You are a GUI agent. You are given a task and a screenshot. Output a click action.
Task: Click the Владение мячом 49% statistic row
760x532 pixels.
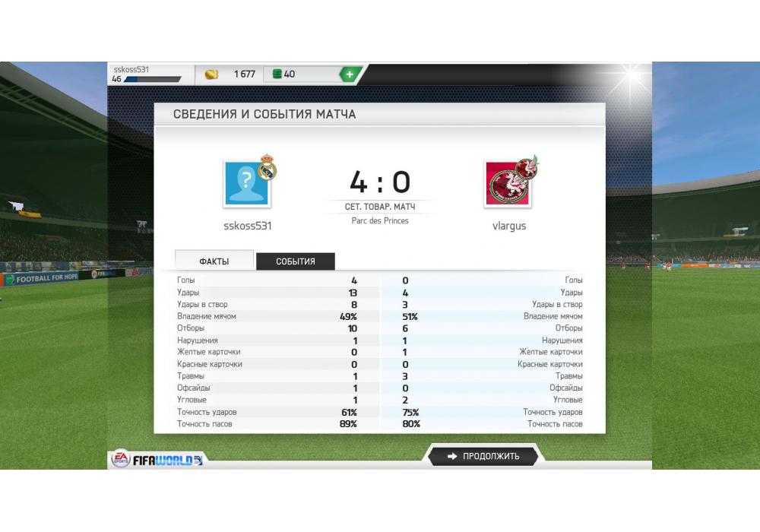click(268, 316)
